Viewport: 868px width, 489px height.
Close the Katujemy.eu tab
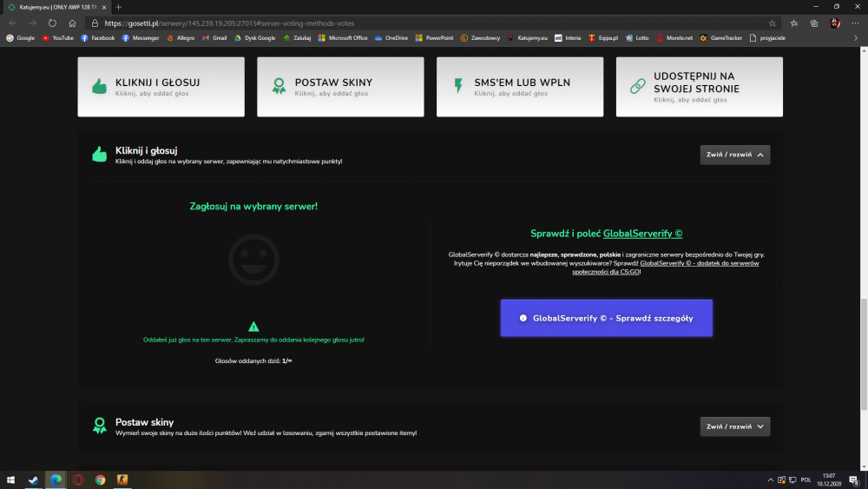tap(104, 7)
